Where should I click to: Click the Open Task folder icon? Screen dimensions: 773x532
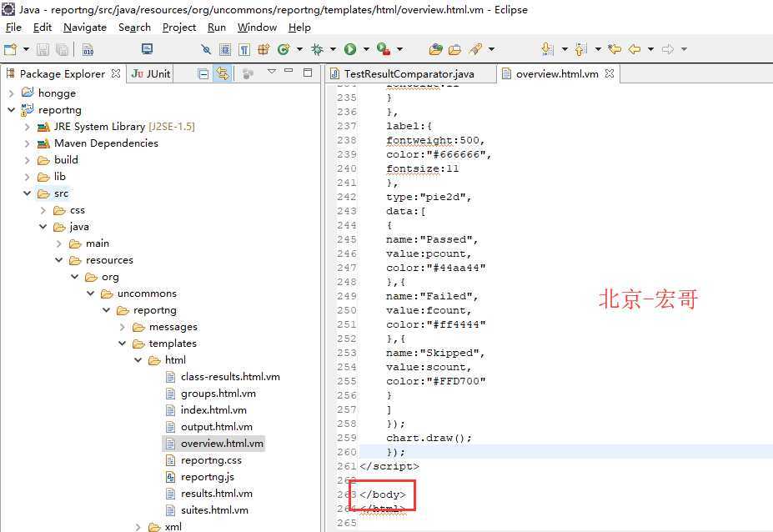(x=454, y=49)
